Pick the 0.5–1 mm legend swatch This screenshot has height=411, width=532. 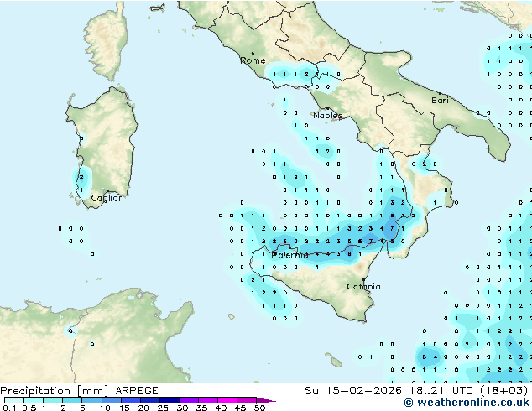(34, 400)
